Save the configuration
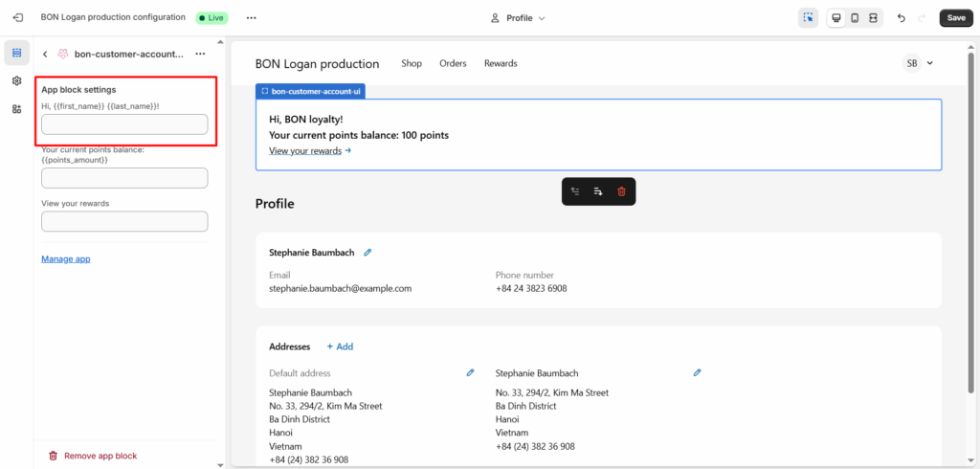The height and width of the screenshot is (469, 980). pyautogui.click(x=955, y=18)
